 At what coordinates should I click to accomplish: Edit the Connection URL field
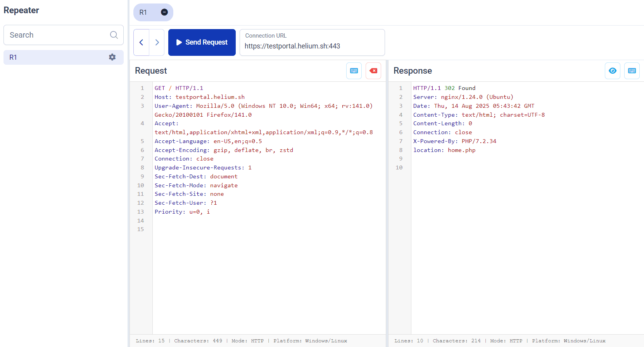[x=312, y=46]
